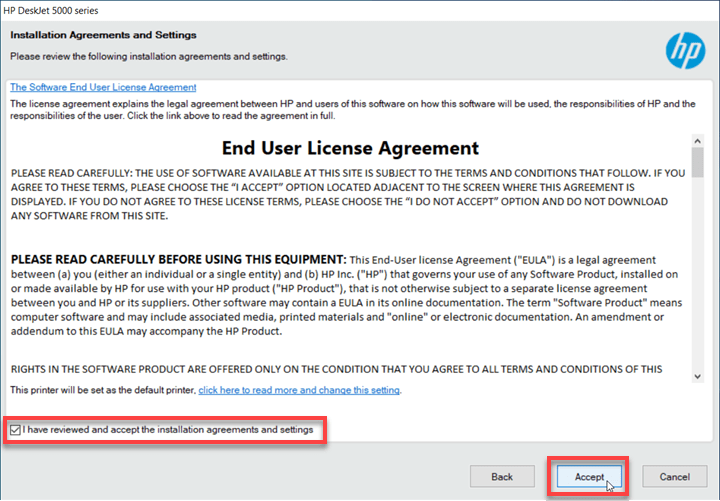Click 'Please review the following installation agreements' text
Viewport: 720px width, 501px height.
(x=149, y=56)
